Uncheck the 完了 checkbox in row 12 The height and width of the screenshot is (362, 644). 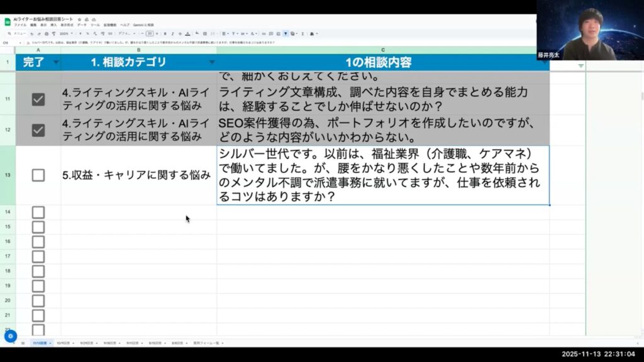(38, 130)
